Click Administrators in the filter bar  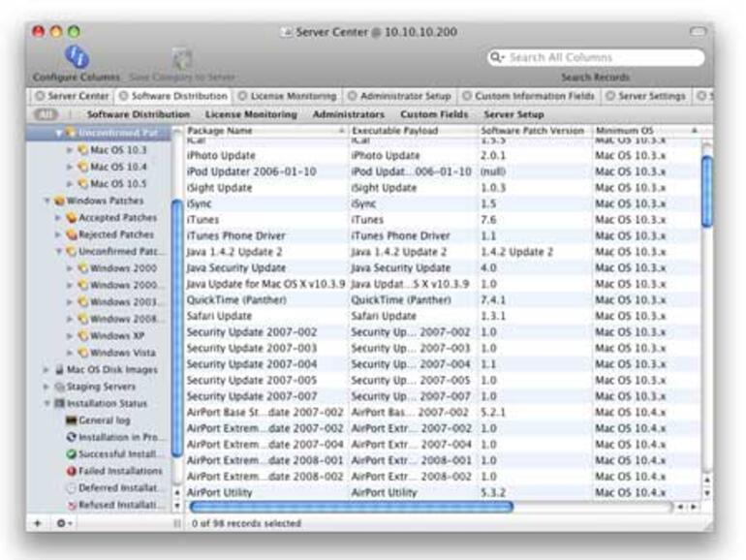348,114
